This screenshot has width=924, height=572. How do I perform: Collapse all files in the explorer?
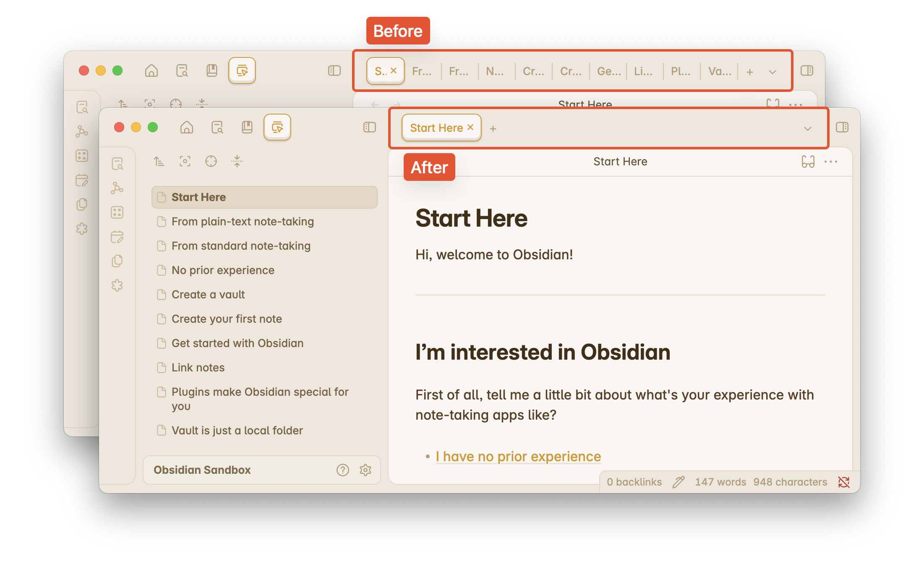coord(237,161)
